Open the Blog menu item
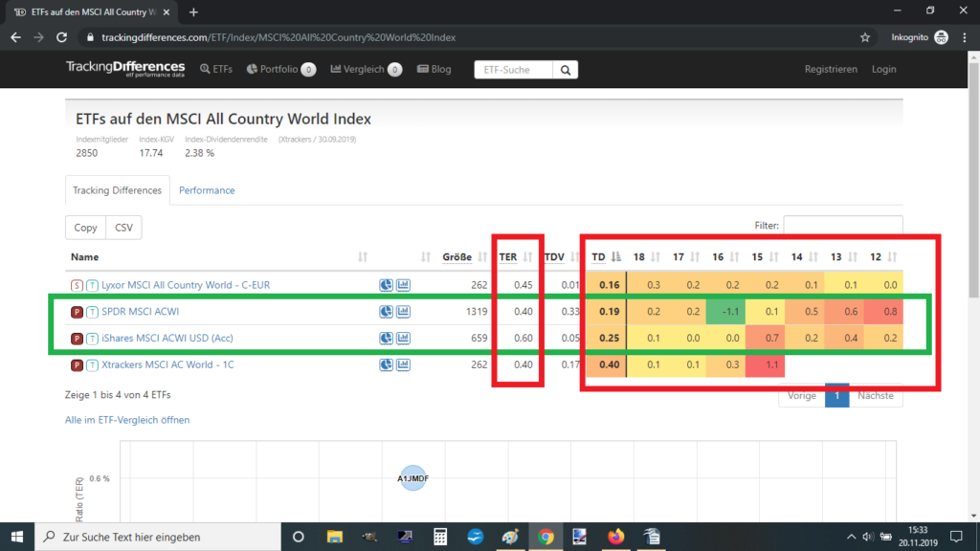980x551 pixels. pos(434,69)
